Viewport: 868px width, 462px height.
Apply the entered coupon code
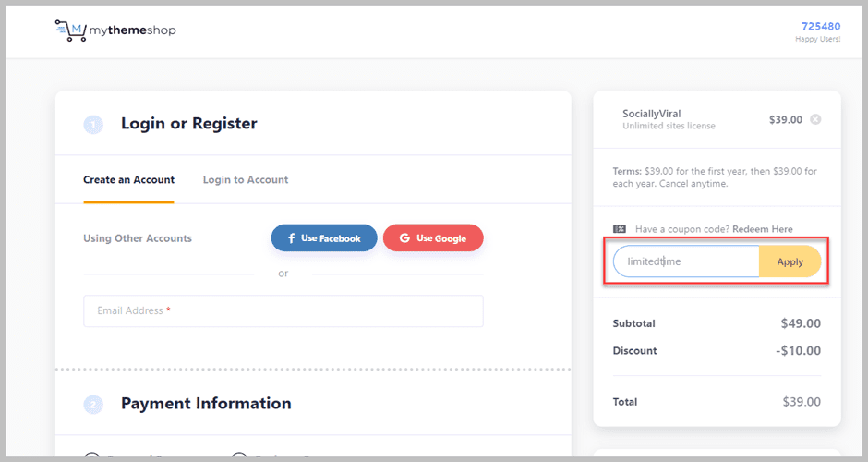tap(790, 261)
